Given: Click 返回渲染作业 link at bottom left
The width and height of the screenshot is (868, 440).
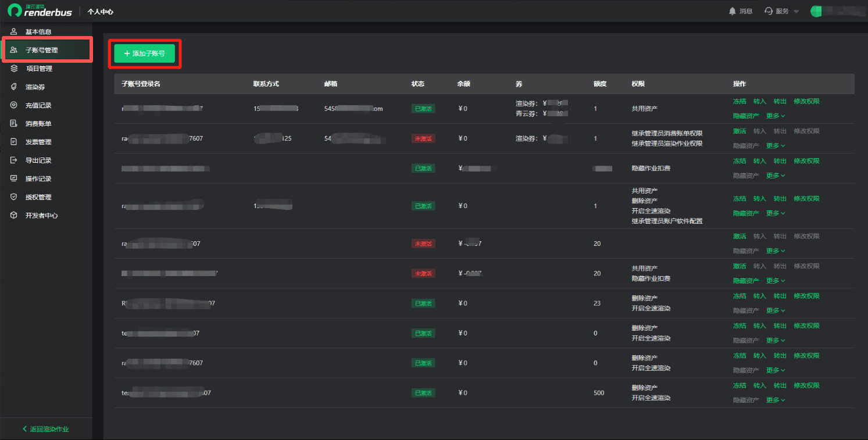Looking at the screenshot, I should (x=45, y=429).
